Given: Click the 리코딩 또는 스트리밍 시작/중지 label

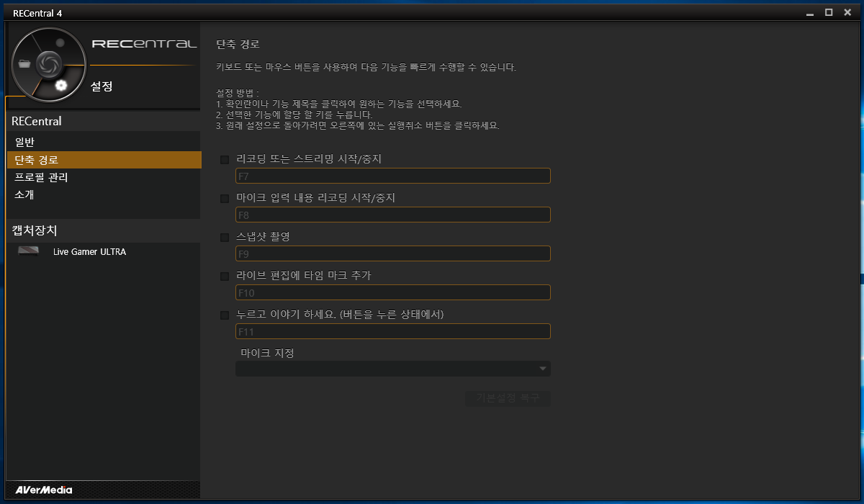Looking at the screenshot, I should [309, 159].
